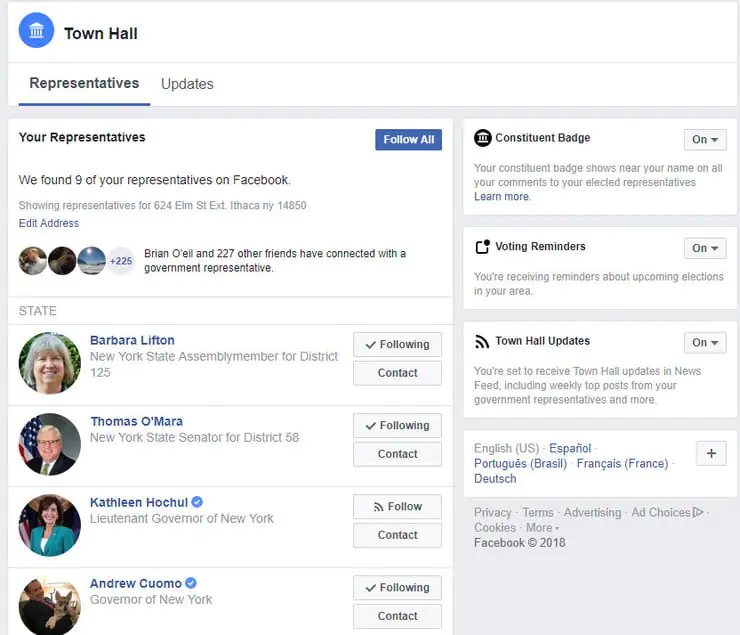Open the Advertising footer link
Viewport: 740px width, 635px height.
592,512
